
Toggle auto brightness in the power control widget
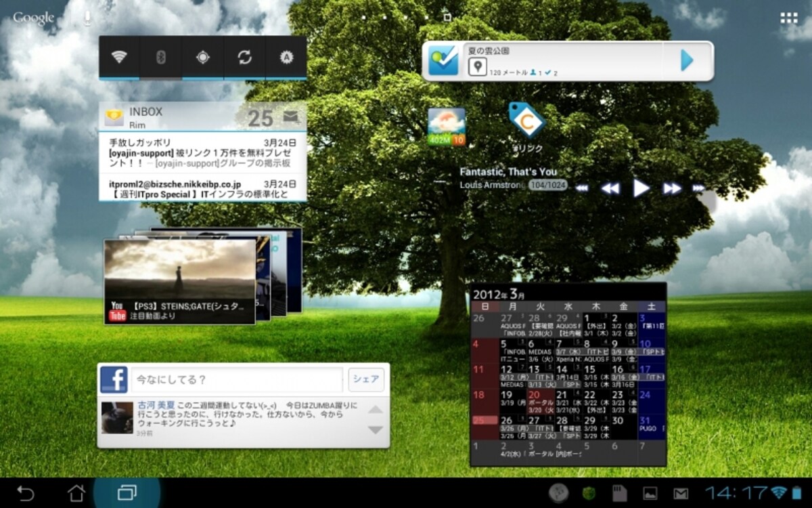(x=286, y=58)
